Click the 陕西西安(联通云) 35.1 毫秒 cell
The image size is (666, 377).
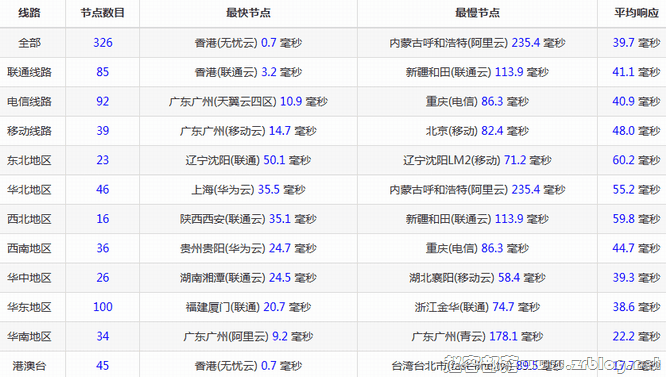248,219
